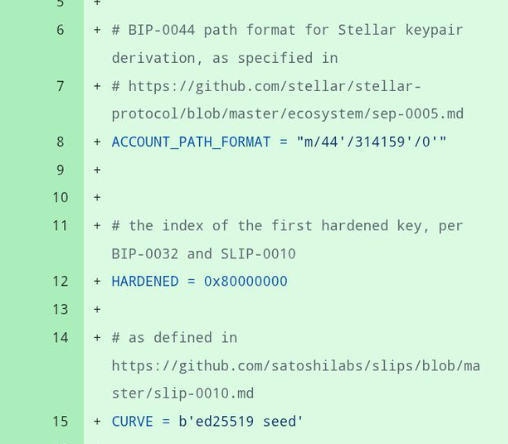The height and width of the screenshot is (444, 508).
Task: Click the 0x80000000 hex value
Action: [246, 281]
